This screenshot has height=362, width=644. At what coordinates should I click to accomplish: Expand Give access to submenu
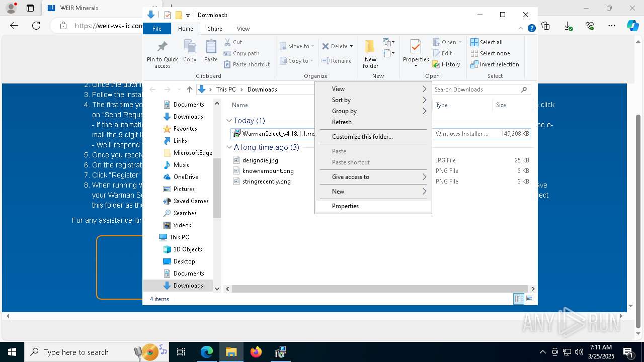[373, 177]
